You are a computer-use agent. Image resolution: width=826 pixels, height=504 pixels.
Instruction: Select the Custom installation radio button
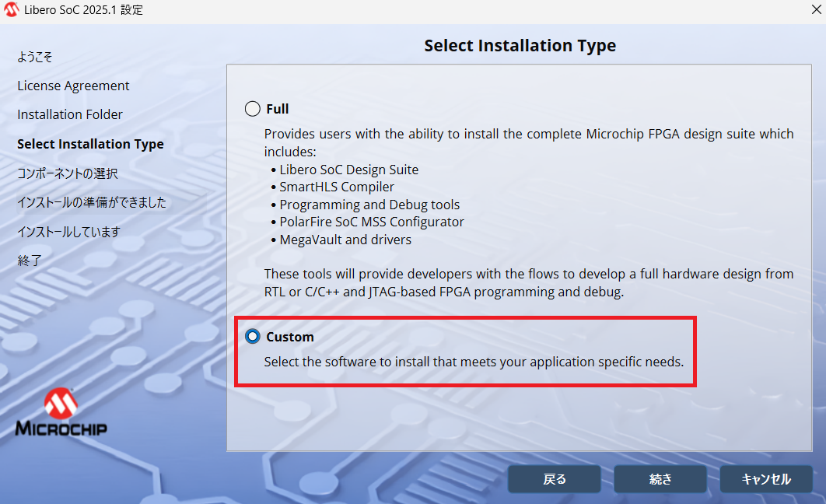point(253,337)
